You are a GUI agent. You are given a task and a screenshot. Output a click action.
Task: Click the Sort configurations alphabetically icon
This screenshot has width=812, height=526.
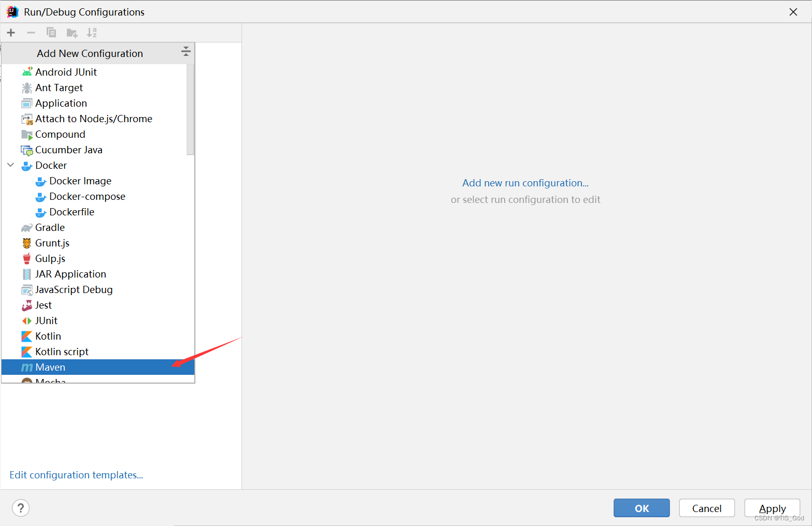coord(92,33)
